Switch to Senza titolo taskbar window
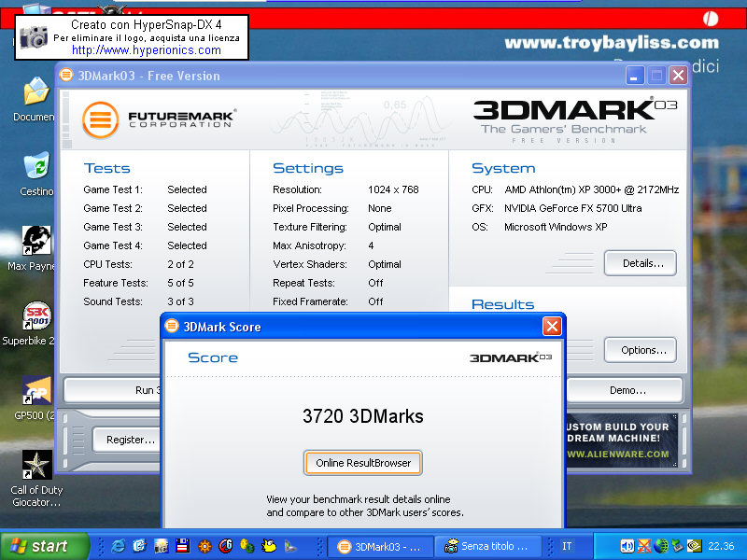Viewport: 747px width, 560px height. point(487,547)
